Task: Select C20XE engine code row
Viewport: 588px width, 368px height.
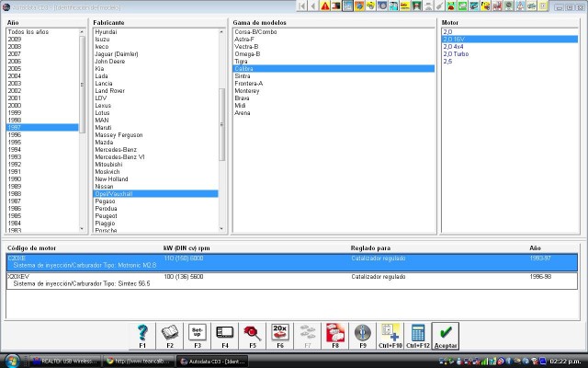Action: (x=292, y=262)
